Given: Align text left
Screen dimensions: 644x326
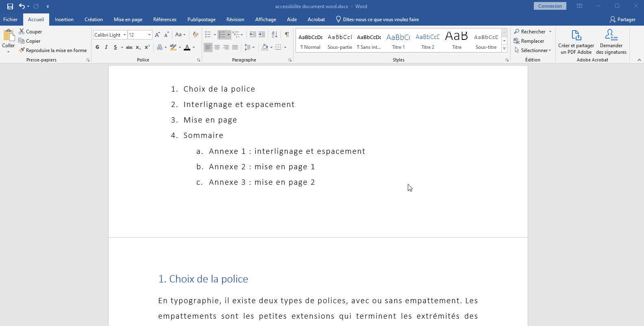Looking at the screenshot, I should pyautogui.click(x=208, y=47).
